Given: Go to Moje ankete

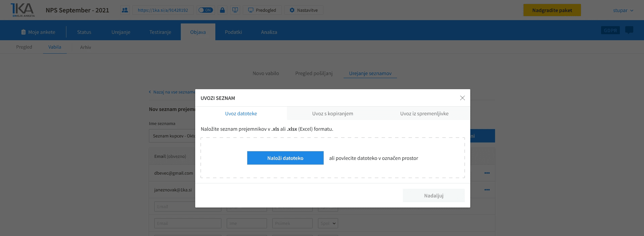Looking at the screenshot, I should pyautogui.click(x=38, y=32).
